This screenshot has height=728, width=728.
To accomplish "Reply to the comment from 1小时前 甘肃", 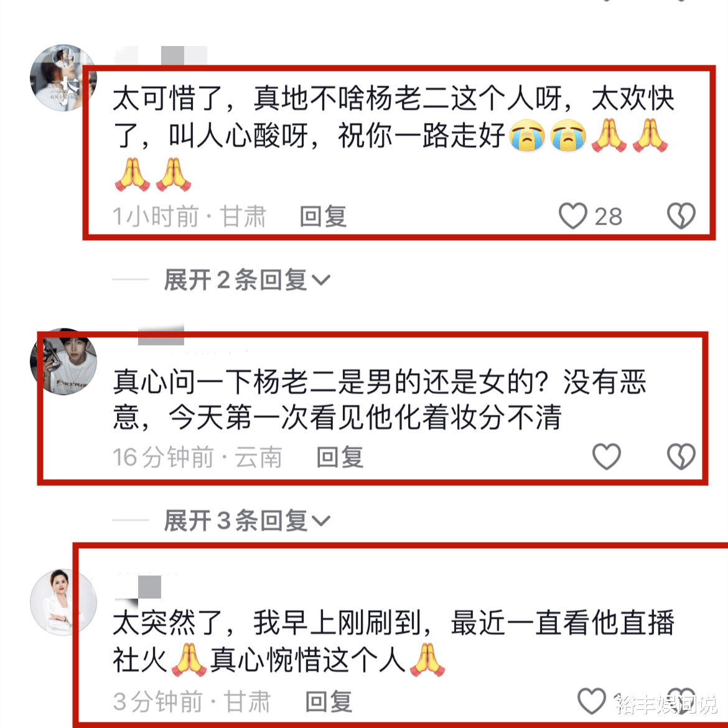I will point(323,217).
